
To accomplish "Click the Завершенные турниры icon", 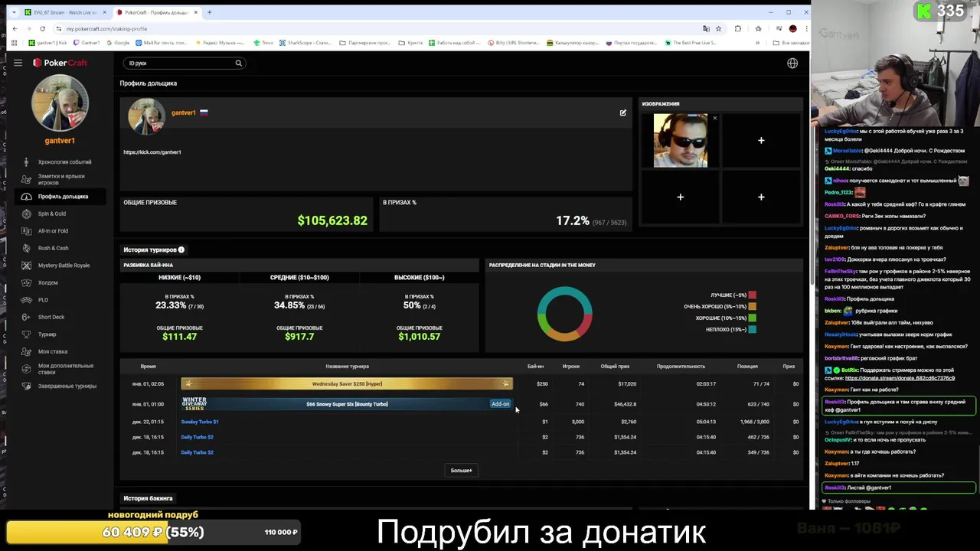I will tap(26, 386).
